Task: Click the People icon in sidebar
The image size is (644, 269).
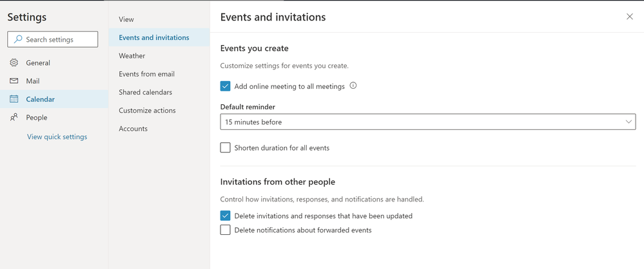Action: (x=14, y=117)
